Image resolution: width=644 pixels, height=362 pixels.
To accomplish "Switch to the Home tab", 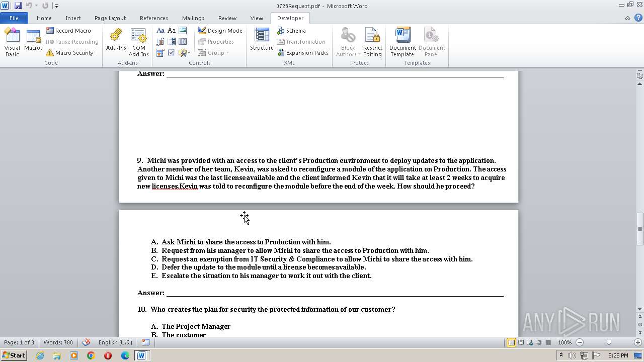I will tap(44, 18).
